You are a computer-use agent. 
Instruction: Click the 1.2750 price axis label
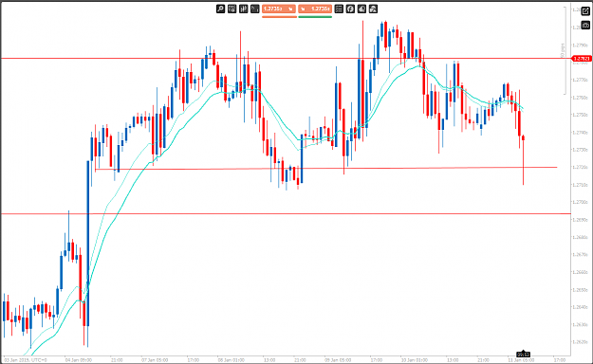581,115
